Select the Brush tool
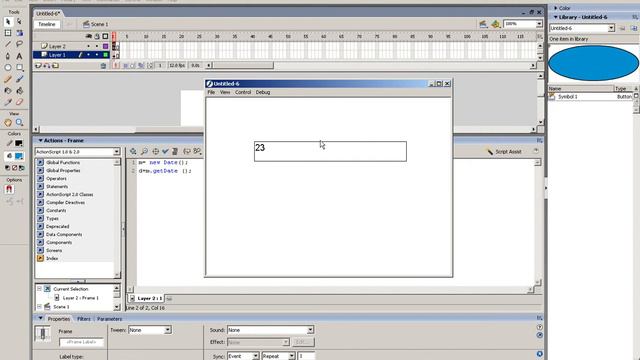This screenshot has height=360, width=640. pyautogui.click(x=19, y=79)
